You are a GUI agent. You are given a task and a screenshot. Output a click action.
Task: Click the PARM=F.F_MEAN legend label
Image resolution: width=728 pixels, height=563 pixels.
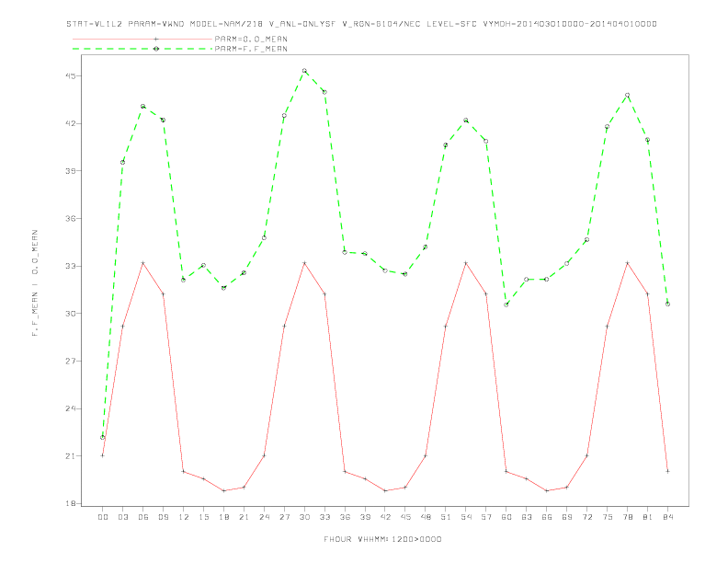(251, 49)
